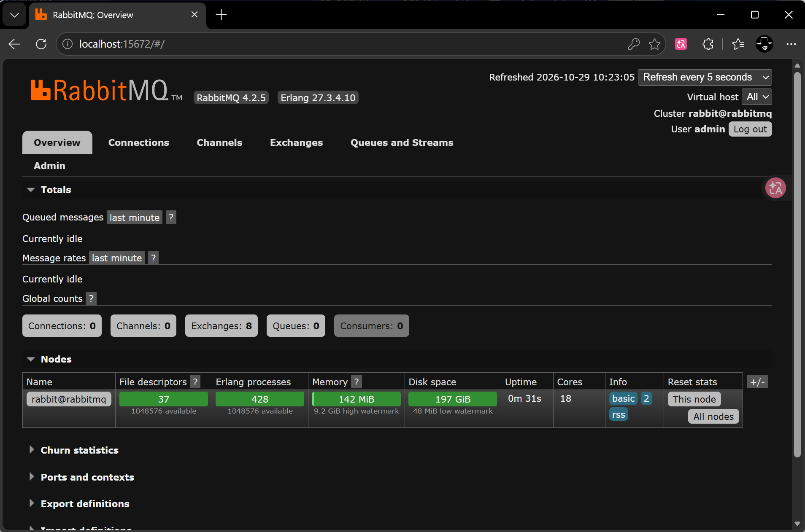Click the Log out button

[750, 129]
